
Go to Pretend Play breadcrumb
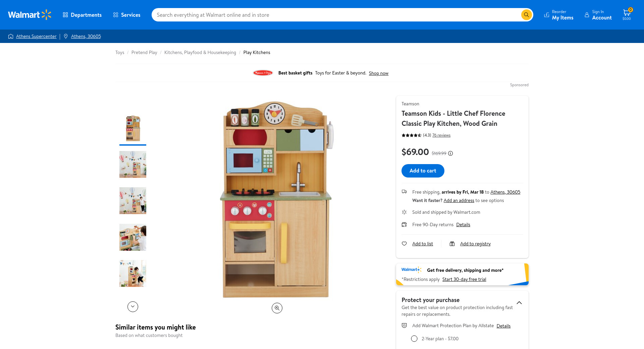(x=144, y=52)
